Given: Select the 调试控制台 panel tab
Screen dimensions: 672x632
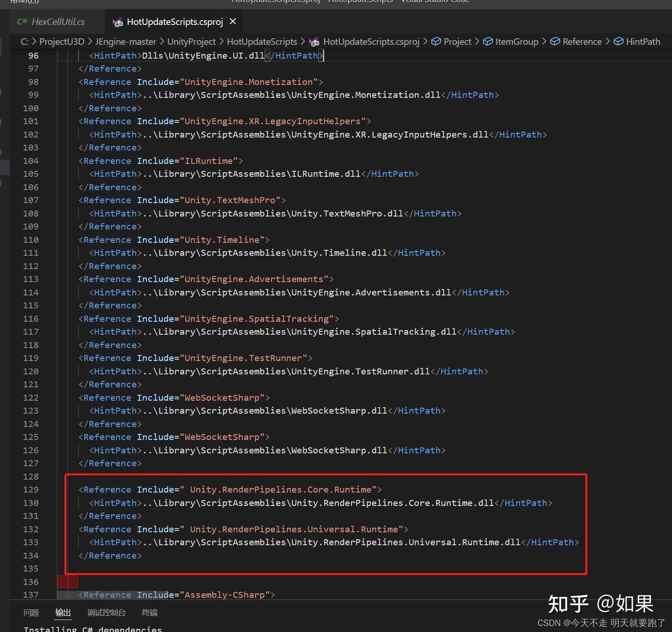Looking at the screenshot, I should click(106, 612).
